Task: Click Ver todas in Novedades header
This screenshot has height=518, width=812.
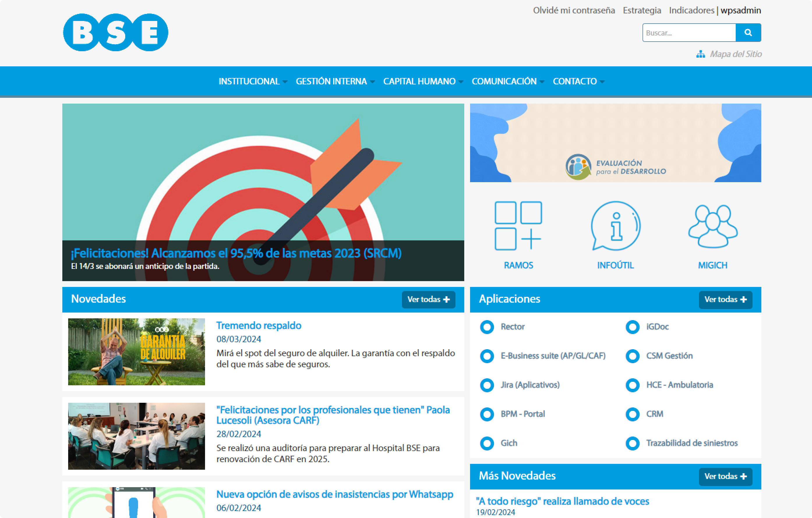Action: [x=428, y=299]
